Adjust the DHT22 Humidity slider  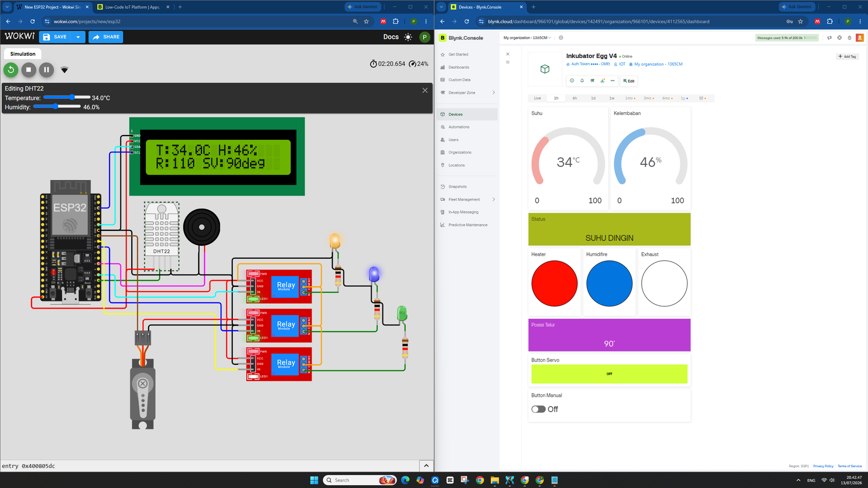[57, 106]
